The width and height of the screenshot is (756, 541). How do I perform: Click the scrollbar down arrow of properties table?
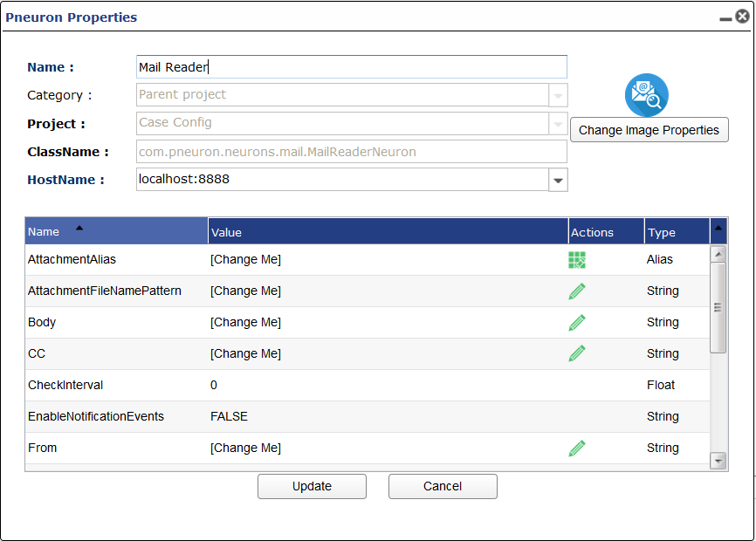718,461
